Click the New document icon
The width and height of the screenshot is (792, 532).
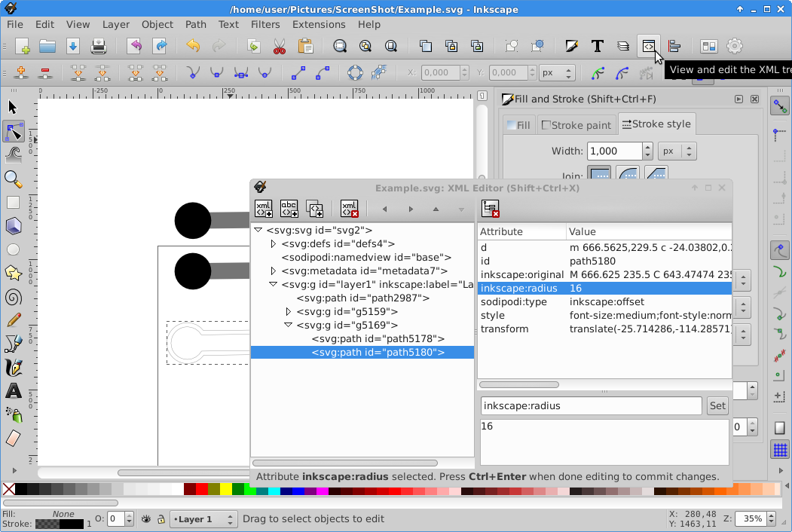coord(22,46)
